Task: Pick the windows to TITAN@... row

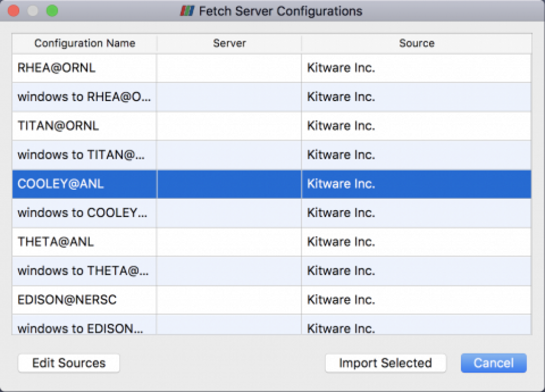Action: tap(84, 155)
